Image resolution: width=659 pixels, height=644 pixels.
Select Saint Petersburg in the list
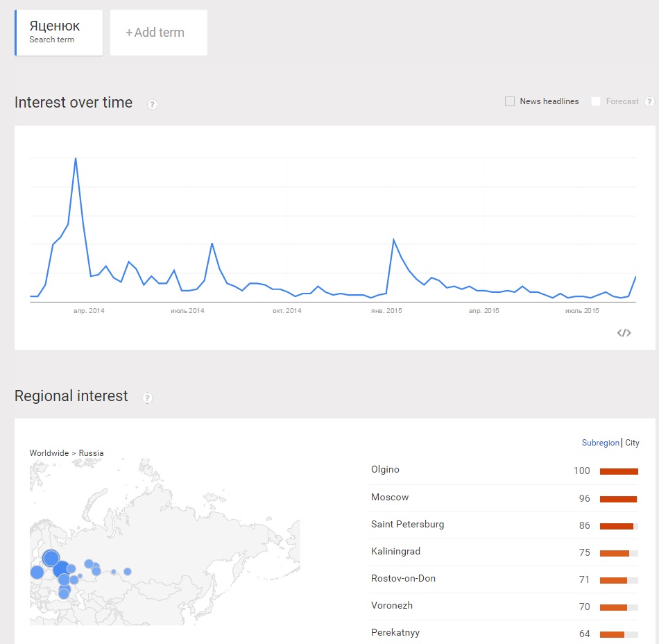(407, 525)
